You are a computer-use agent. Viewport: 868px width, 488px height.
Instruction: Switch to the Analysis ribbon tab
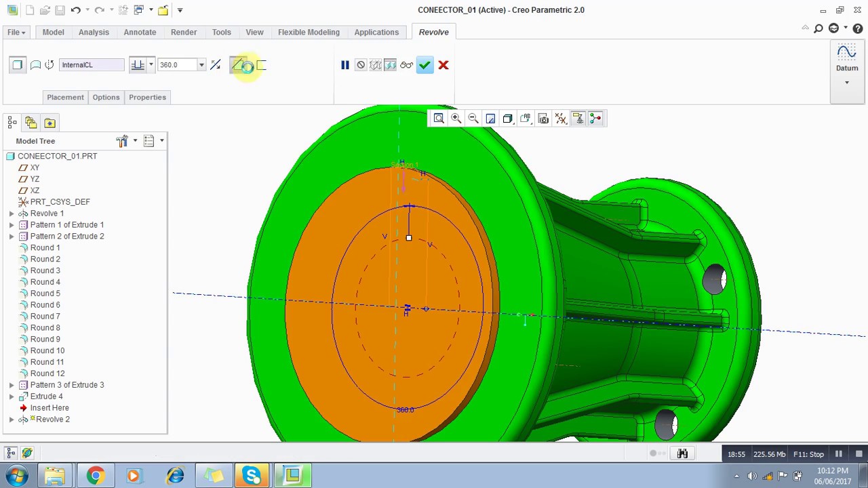click(94, 32)
